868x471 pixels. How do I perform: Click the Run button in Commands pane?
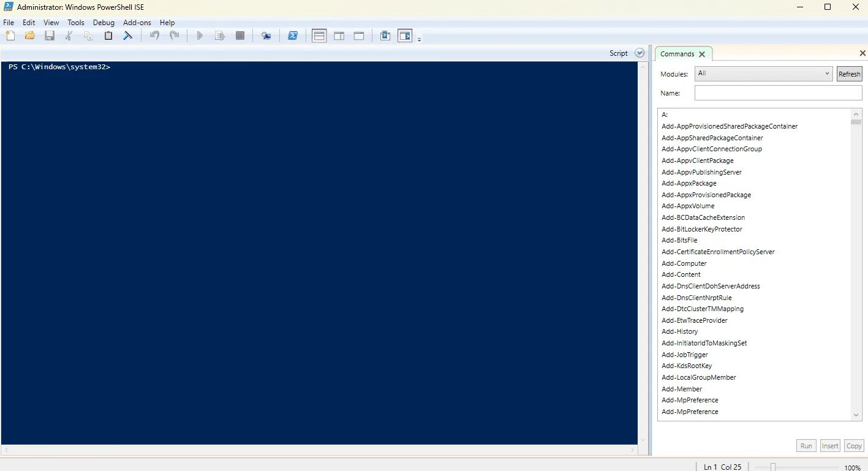coord(806,446)
